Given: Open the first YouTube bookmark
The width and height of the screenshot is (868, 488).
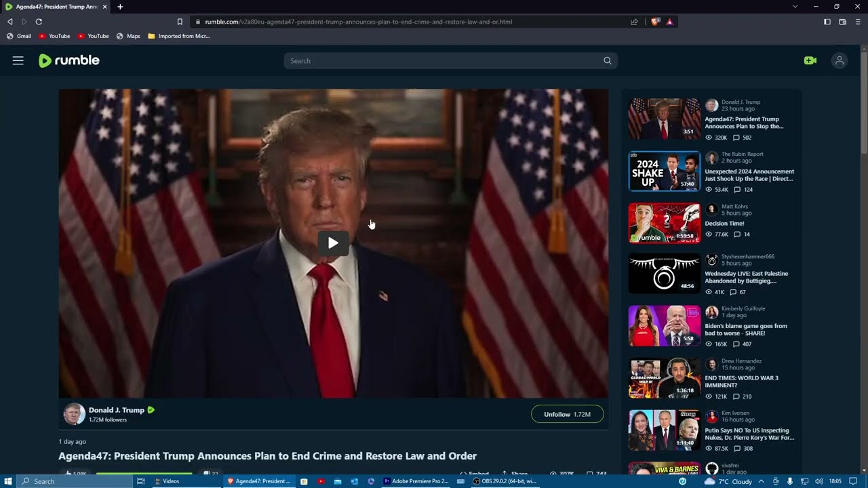Looking at the screenshot, I should (54, 36).
